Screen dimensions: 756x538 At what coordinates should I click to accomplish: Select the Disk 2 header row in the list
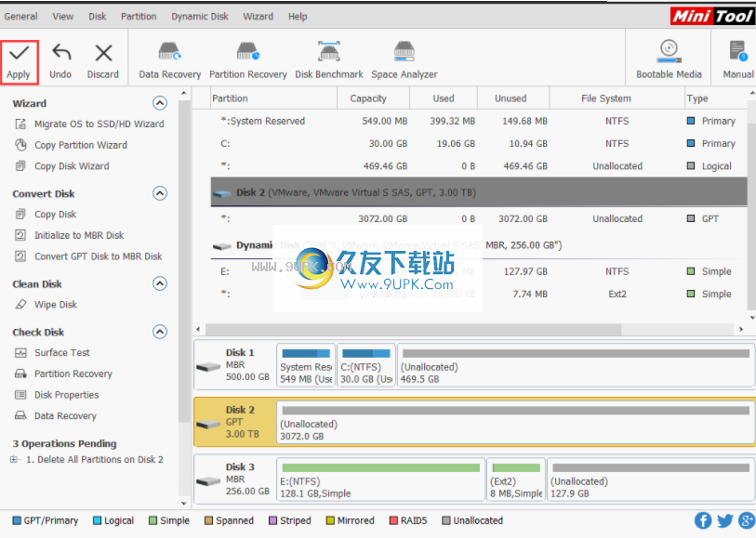pos(479,192)
